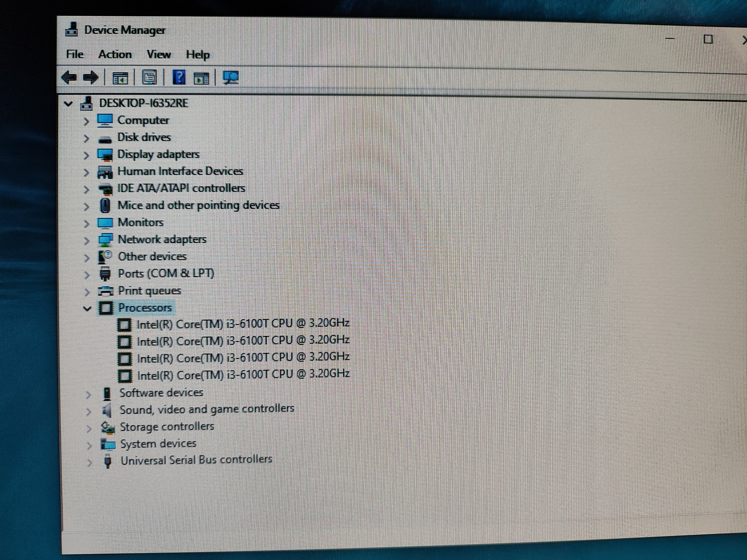Expand the Other devices category
Screen dimensions: 747x560
[x=87, y=258]
